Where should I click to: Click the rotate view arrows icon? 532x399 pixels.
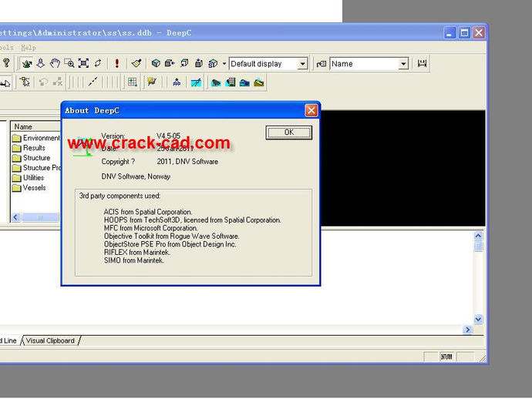[98, 63]
